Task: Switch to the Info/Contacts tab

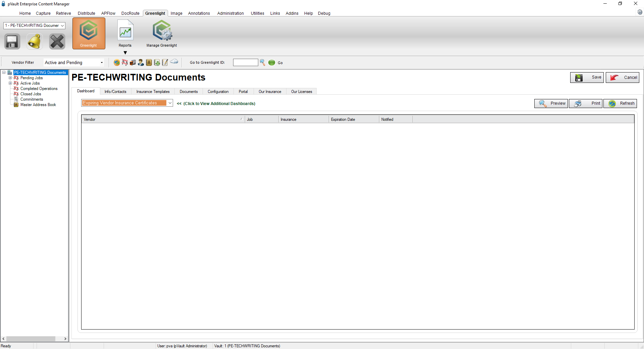Action: point(115,92)
